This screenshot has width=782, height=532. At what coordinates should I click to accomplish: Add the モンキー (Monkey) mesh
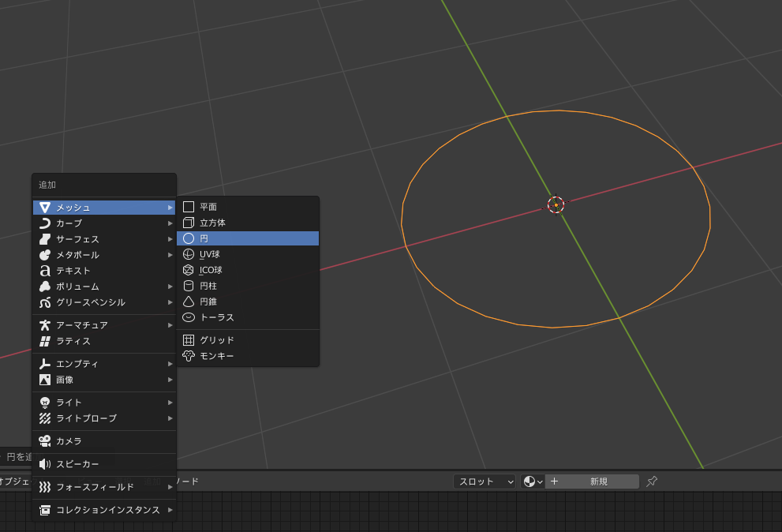tap(248, 356)
